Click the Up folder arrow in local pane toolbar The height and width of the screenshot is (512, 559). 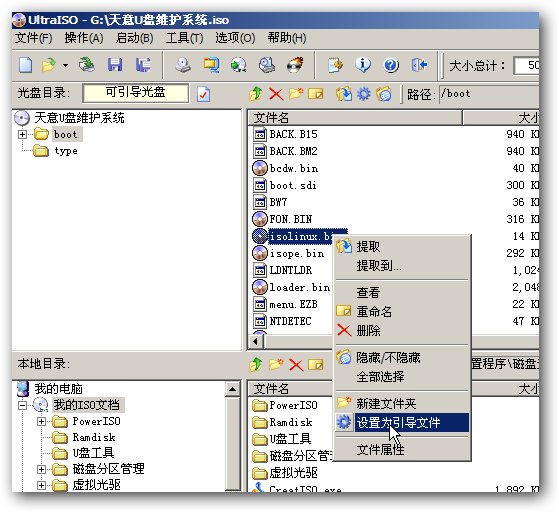[256, 365]
